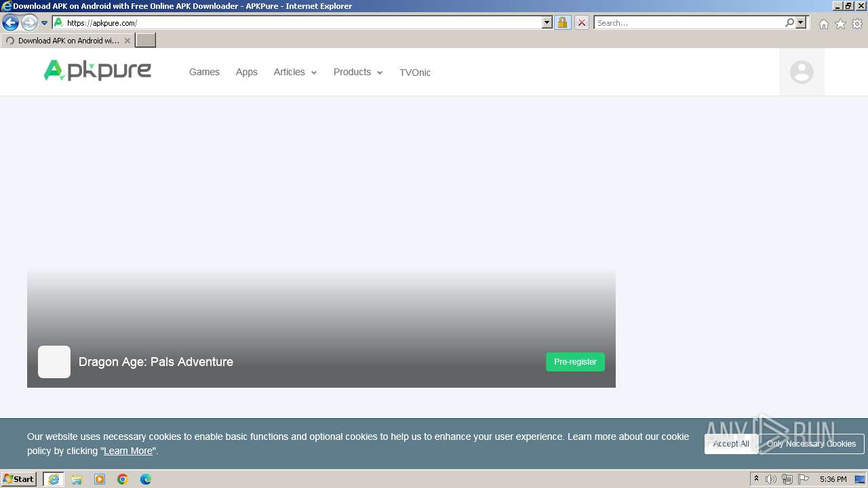
Task: Focus the browser Search box
Action: tap(689, 23)
